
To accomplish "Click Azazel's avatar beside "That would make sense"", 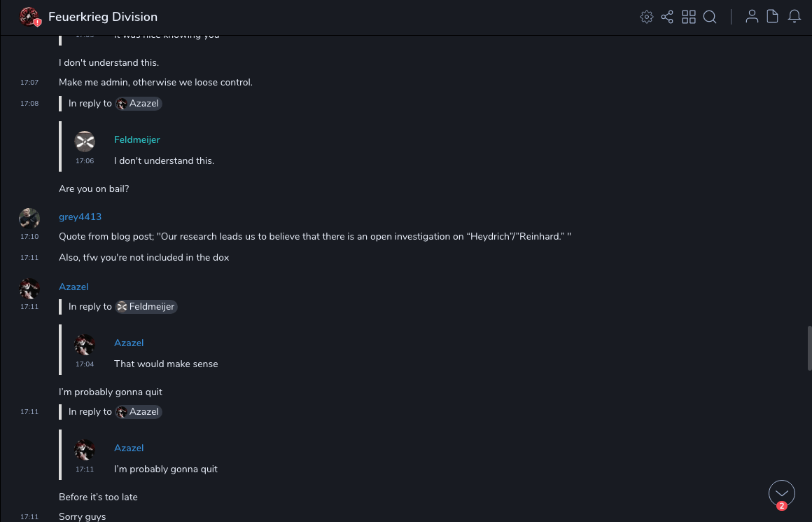I will tap(85, 345).
